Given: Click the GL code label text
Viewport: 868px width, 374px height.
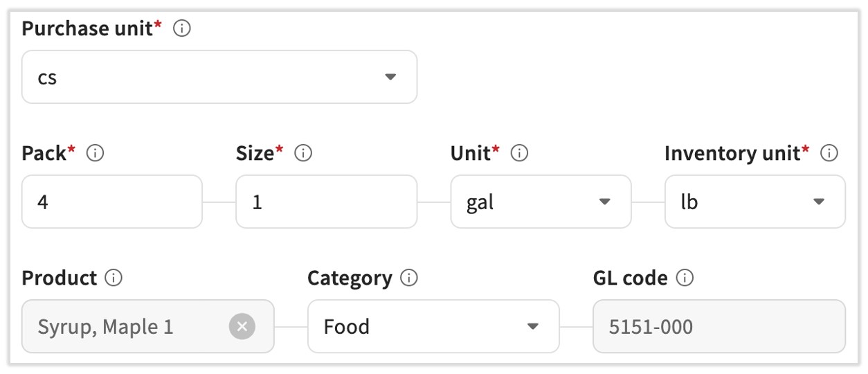Looking at the screenshot, I should pos(630,278).
